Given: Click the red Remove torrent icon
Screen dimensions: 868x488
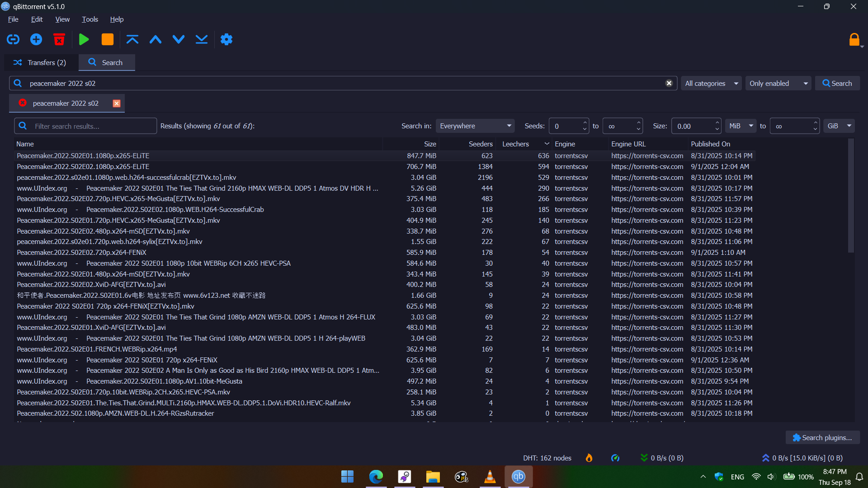Looking at the screenshot, I should click(x=59, y=39).
